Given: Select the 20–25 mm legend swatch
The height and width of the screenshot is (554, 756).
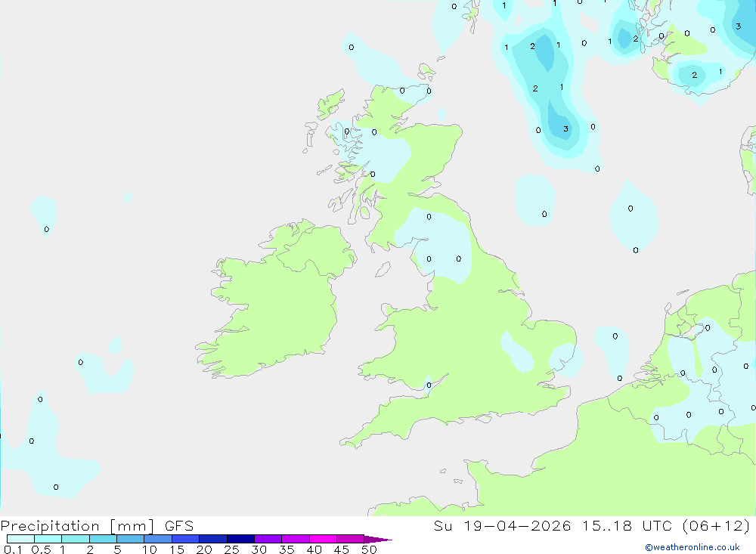Looking at the screenshot, I should click(x=212, y=539).
